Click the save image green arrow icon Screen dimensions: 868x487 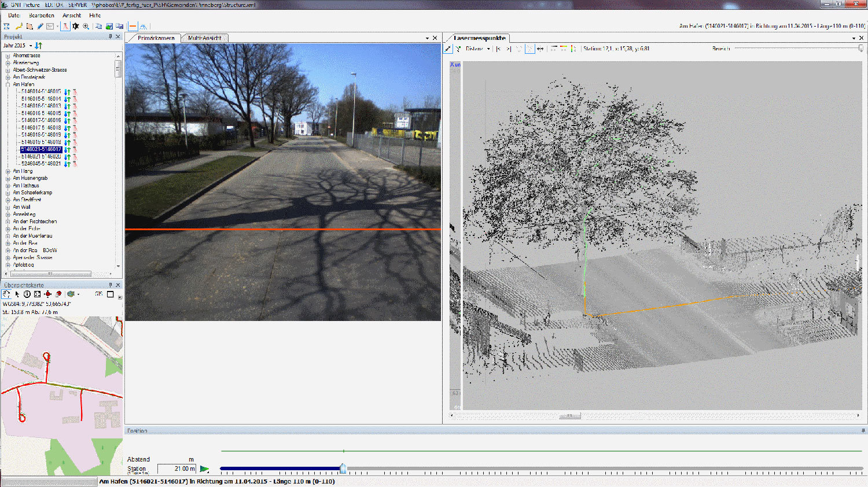[x=109, y=26]
